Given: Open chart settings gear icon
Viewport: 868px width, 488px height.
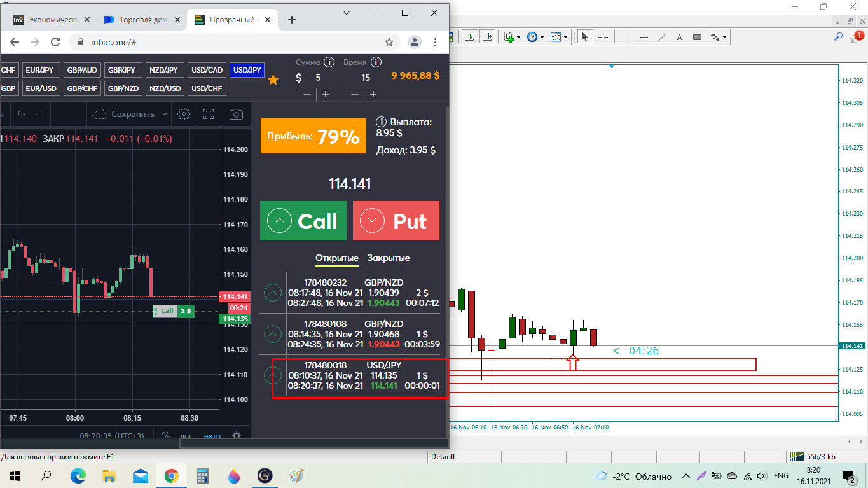Looking at the screenshot, I should [x=184, y=115].
